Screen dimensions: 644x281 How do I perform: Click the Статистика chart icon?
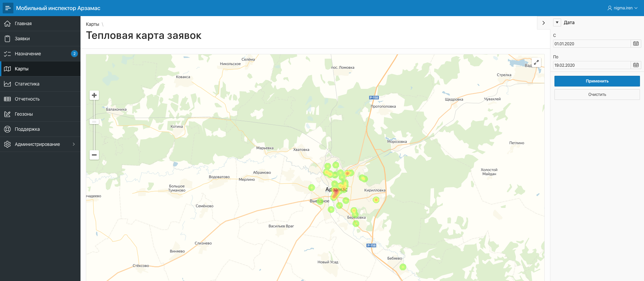(7, 84)
